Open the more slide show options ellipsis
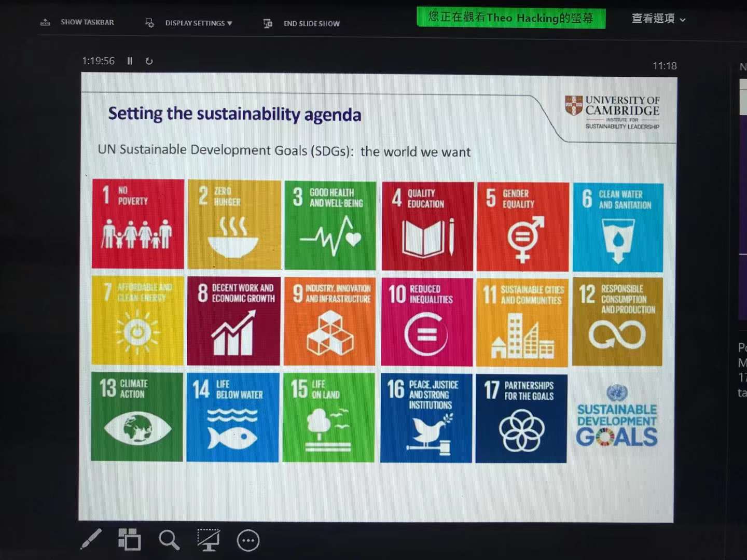The width and height of the screenshot is (747, 560). pos(248,541)
